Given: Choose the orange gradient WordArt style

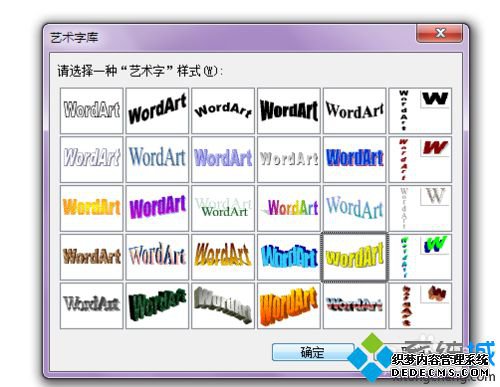Looking at the screenshot, I should pos(92,208).
